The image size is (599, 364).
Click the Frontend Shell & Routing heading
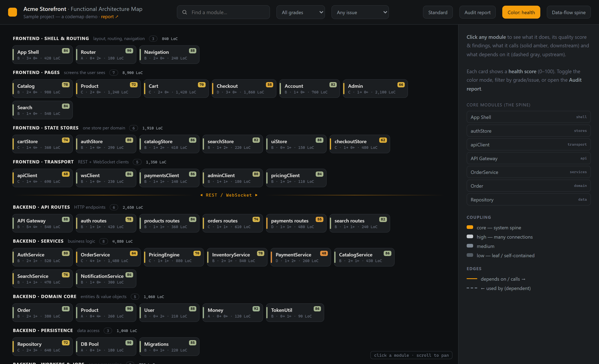tap(51, 38)
